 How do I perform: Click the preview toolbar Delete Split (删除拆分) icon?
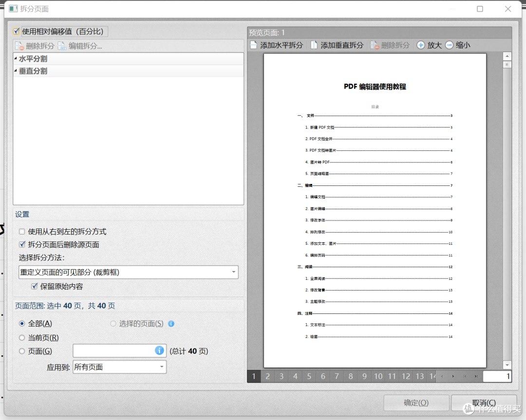pos(375,45)
